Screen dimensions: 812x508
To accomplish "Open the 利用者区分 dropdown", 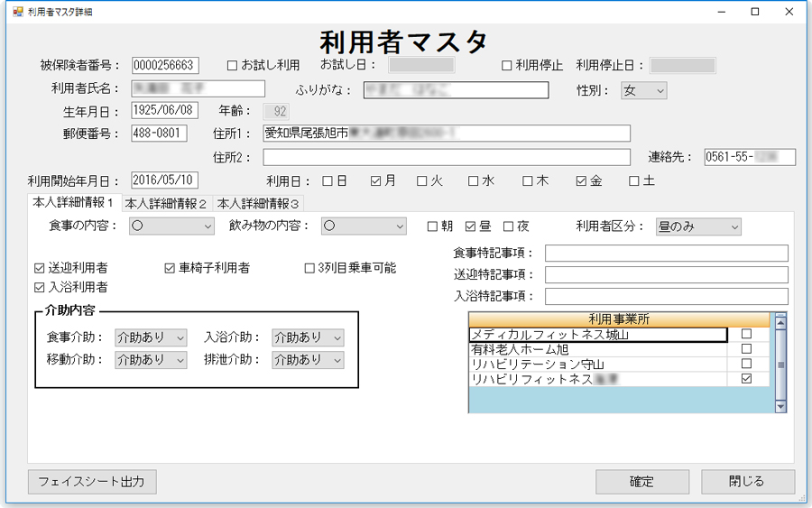I will tap(698, 226).
